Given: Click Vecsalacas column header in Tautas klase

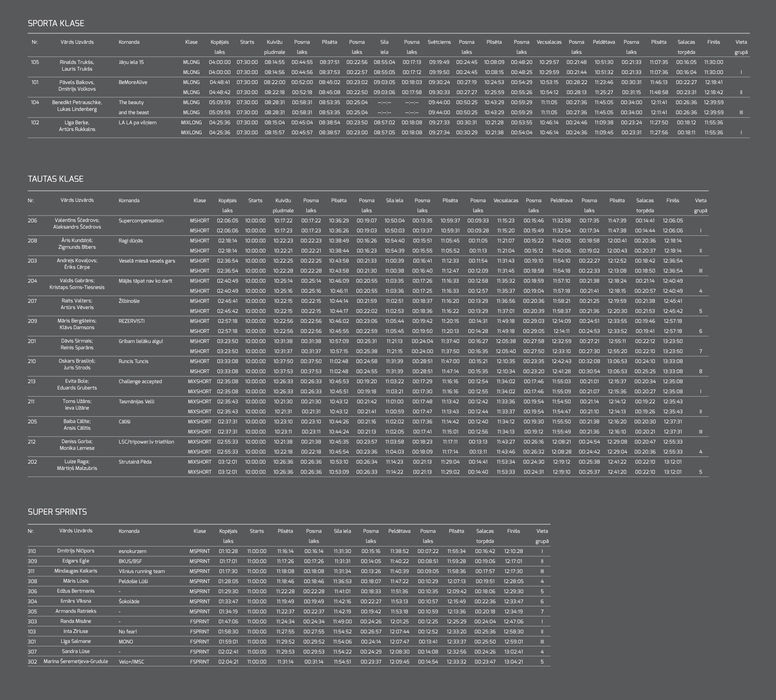Looking at the screenshot, I should (506, 201).
